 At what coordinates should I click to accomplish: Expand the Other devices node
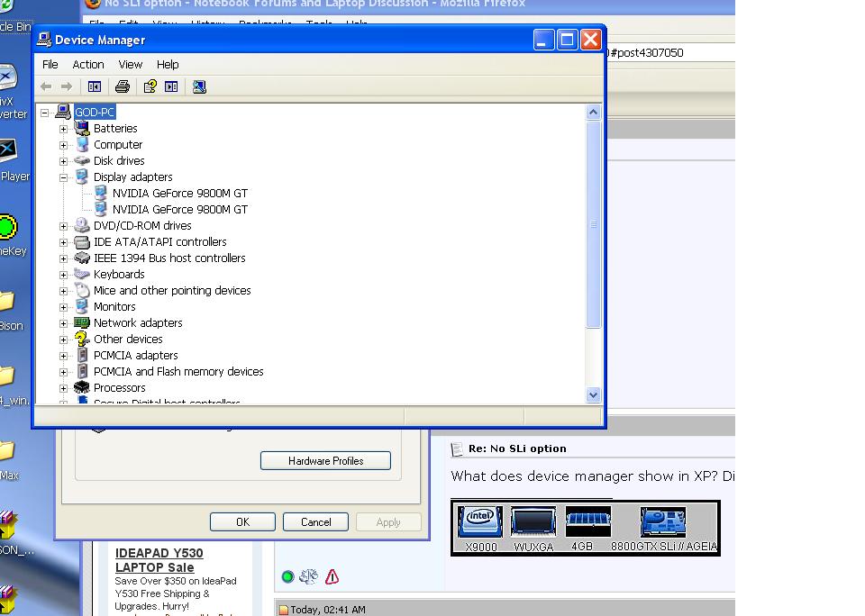click(63, 340)
